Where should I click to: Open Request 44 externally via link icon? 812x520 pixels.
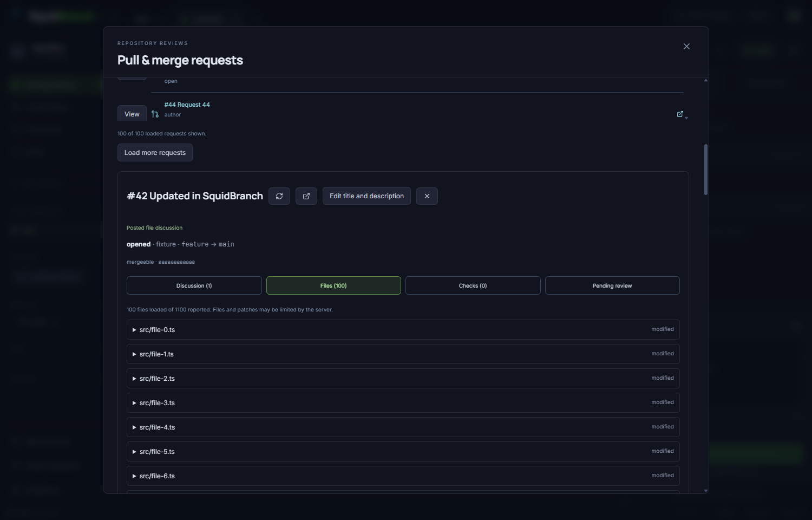pyautogui.click(x=680, y=114)
